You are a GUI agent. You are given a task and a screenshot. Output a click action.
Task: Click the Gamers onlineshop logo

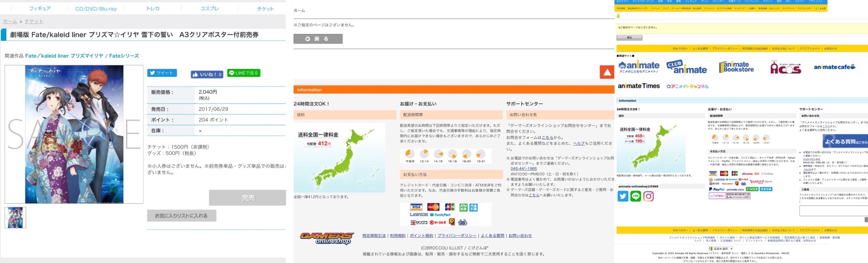click(x=327, y=238)
